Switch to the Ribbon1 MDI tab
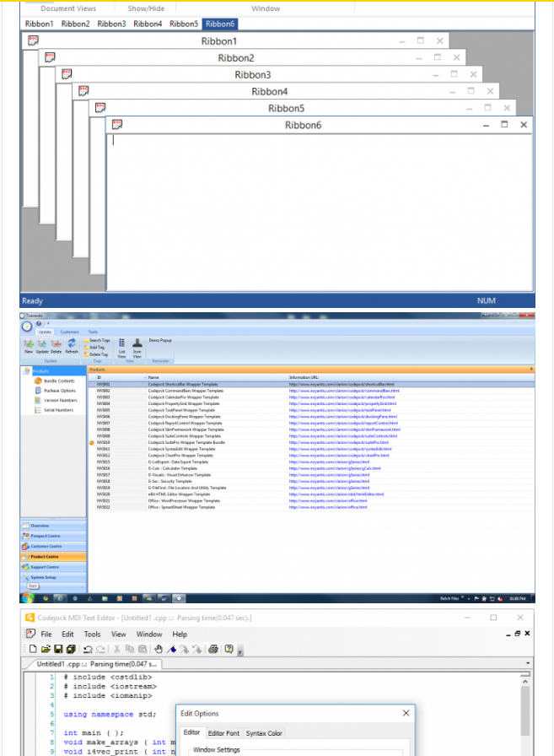 click(x=39, y=24)
